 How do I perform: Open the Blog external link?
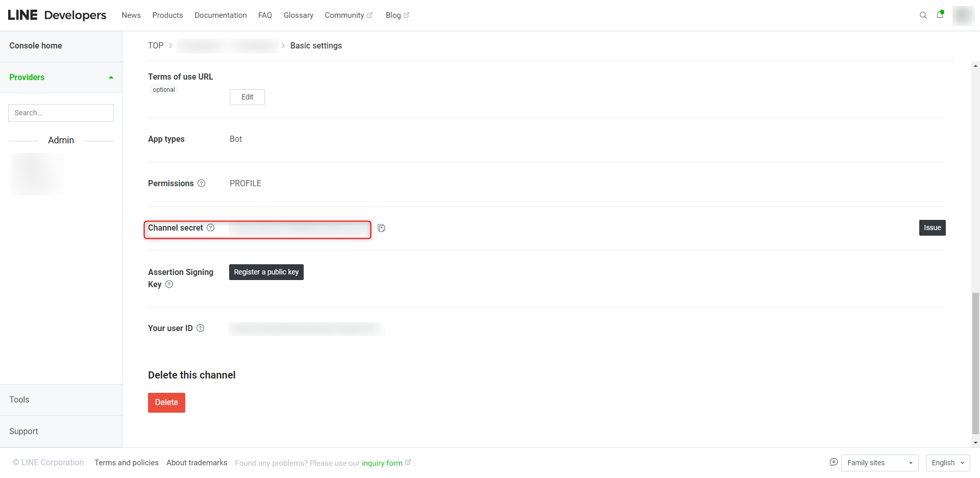coord(397,15)
